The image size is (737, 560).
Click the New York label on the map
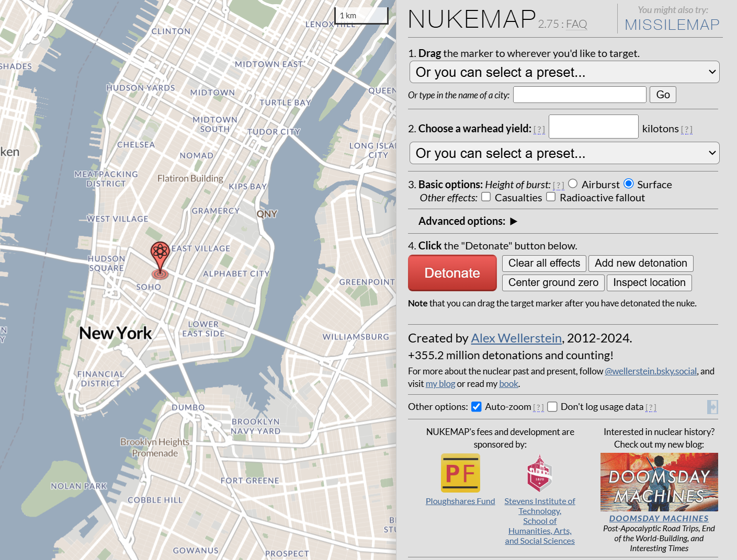[x=116, y=334]
